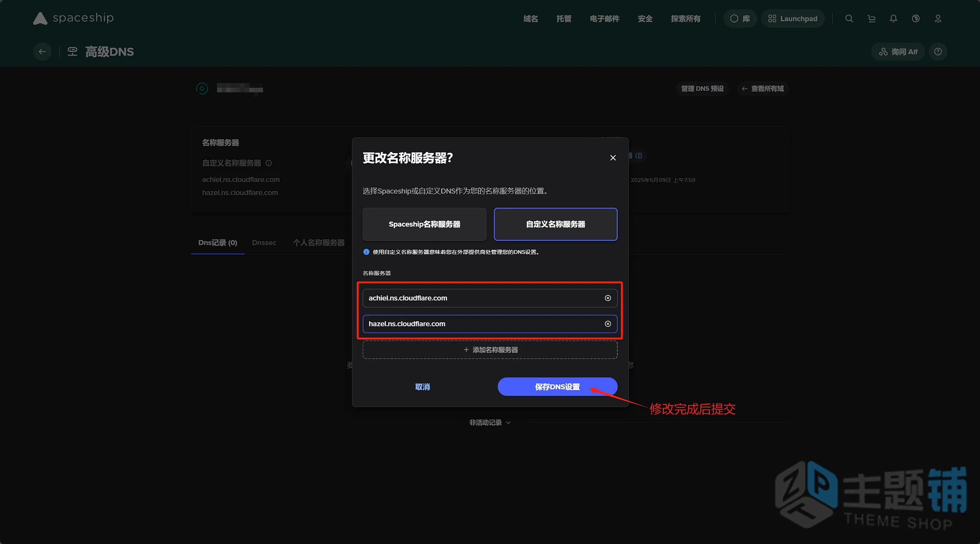Open Launchpad
The width and height of the screenshot is (980, 544).
(x=793, y=18)
